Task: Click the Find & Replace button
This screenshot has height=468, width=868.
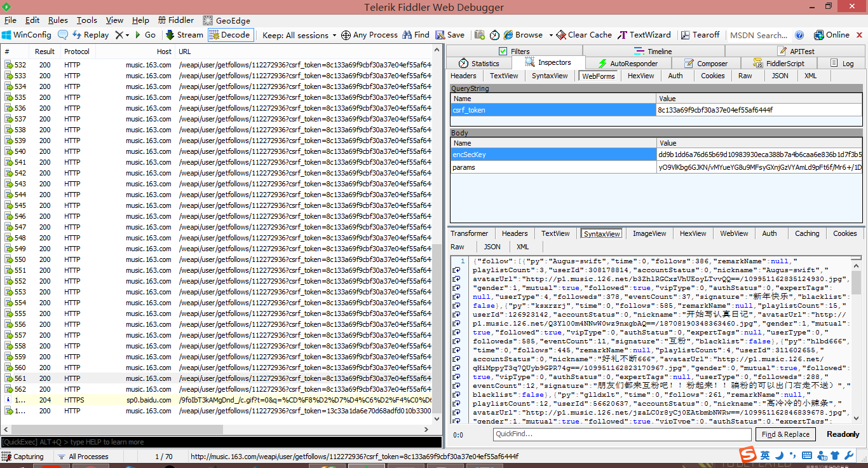Action: (786, 434)
